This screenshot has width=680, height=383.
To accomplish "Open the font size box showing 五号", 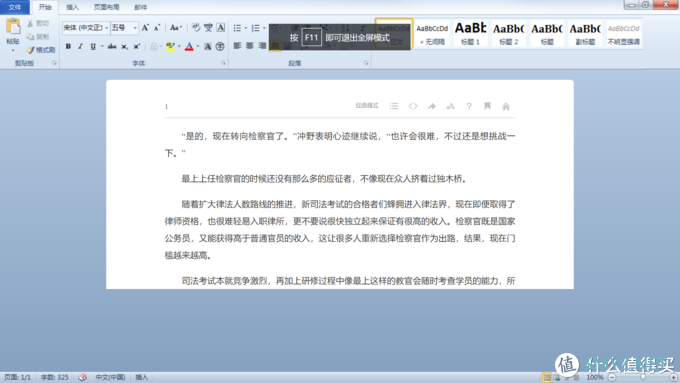I will point(124,28).
